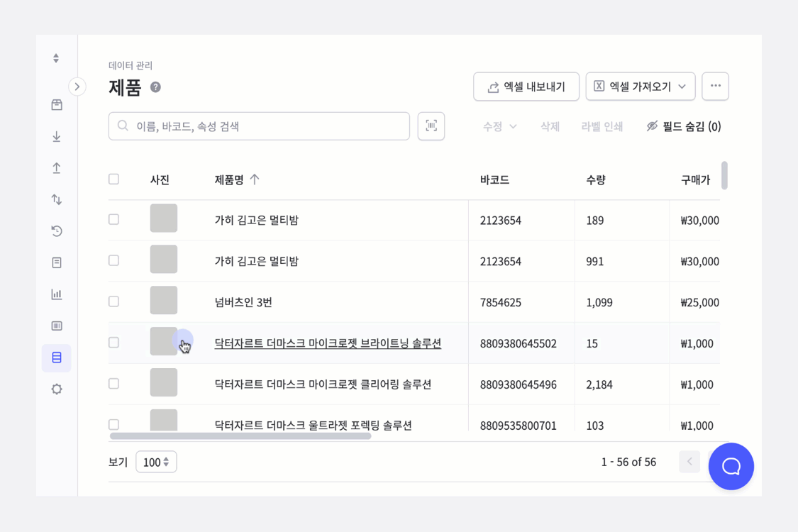The image size is (798, 532).
Task: Select the 라벨 인쇄 label print action
Action: tap(602, 126)
